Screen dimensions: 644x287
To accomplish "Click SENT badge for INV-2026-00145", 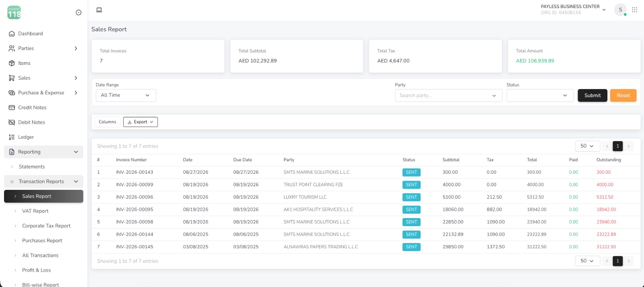I will click(x=411, y=247).
